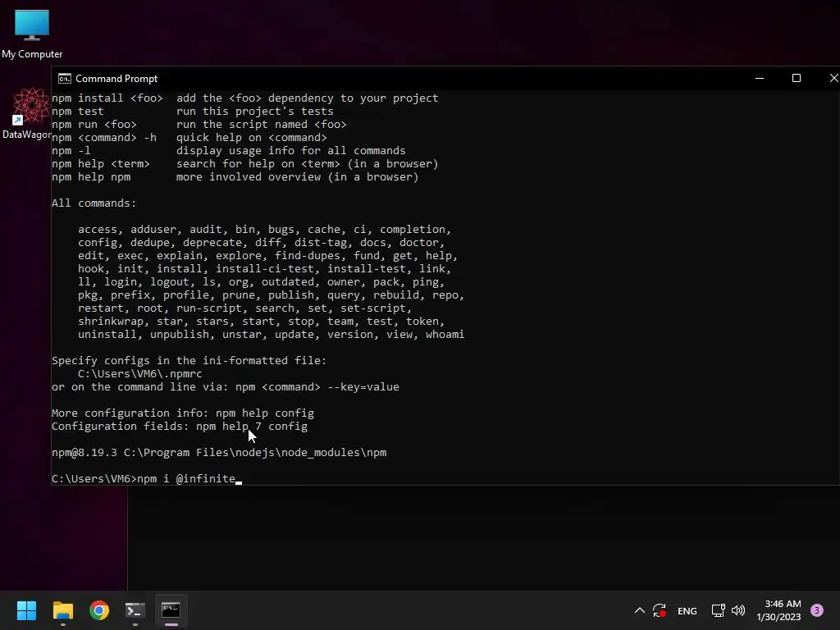Screen dimensions: 840x630
Task: Open File Explorer from the taskbar
Action: (62, 610)
